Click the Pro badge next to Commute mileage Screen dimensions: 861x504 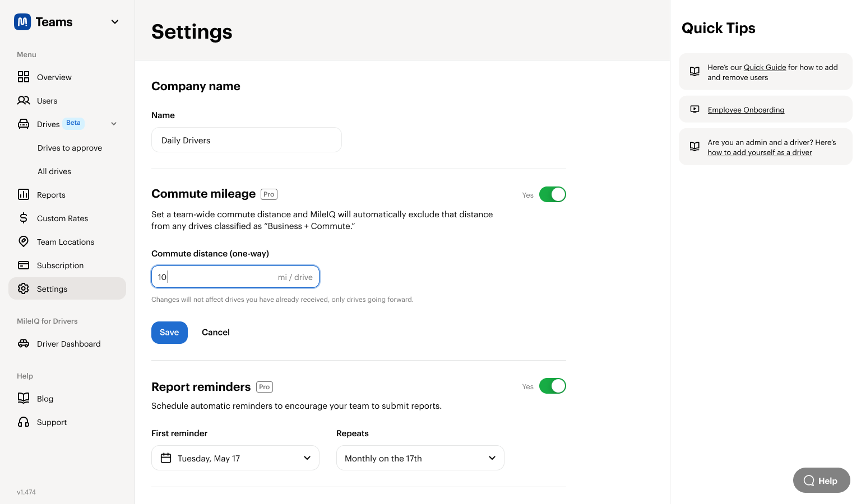[269, 194]
